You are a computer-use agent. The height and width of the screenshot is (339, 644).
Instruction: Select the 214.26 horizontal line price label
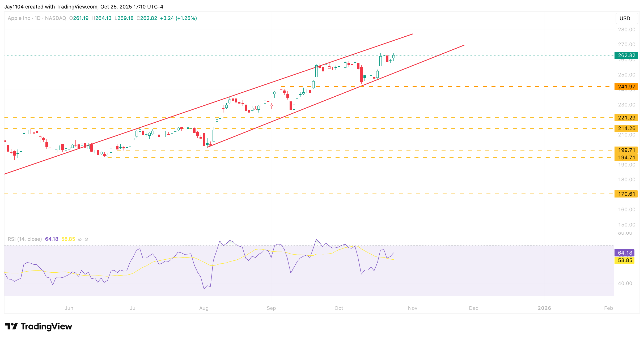pos(626,128)
